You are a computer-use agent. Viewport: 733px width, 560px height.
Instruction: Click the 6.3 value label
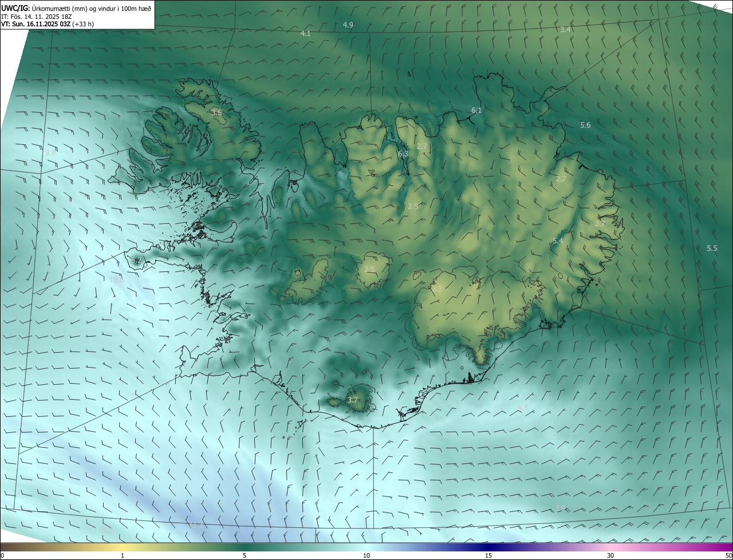click(x=403, y=154)
